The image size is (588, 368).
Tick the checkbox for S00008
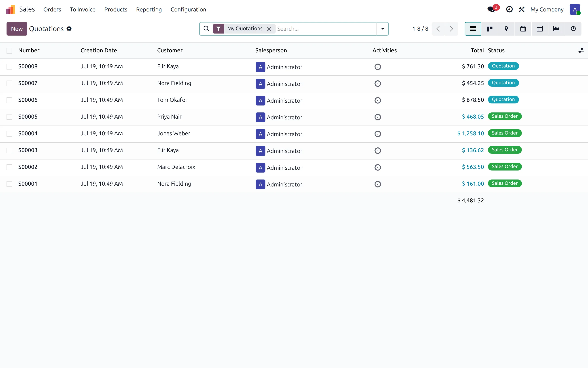click(9, 67)
